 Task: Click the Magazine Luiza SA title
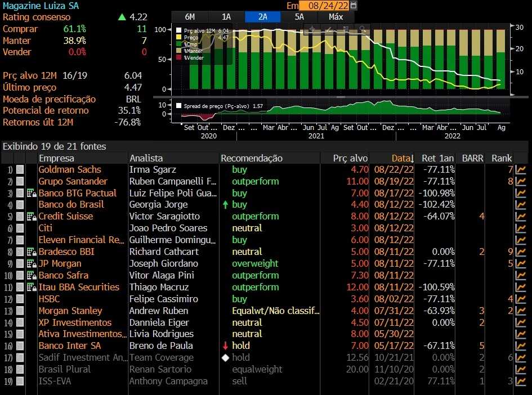(x=41, y=6)
